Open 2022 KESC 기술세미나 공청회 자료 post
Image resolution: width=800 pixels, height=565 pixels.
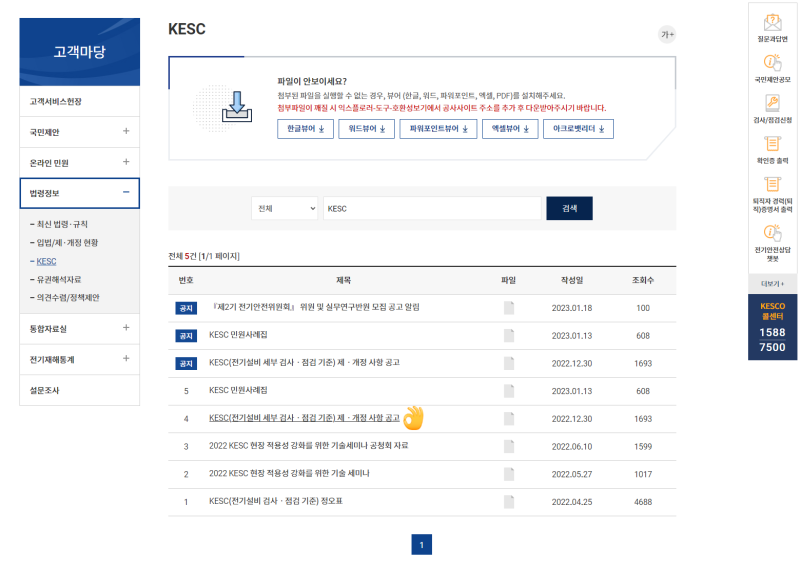(x=309, y=446)
